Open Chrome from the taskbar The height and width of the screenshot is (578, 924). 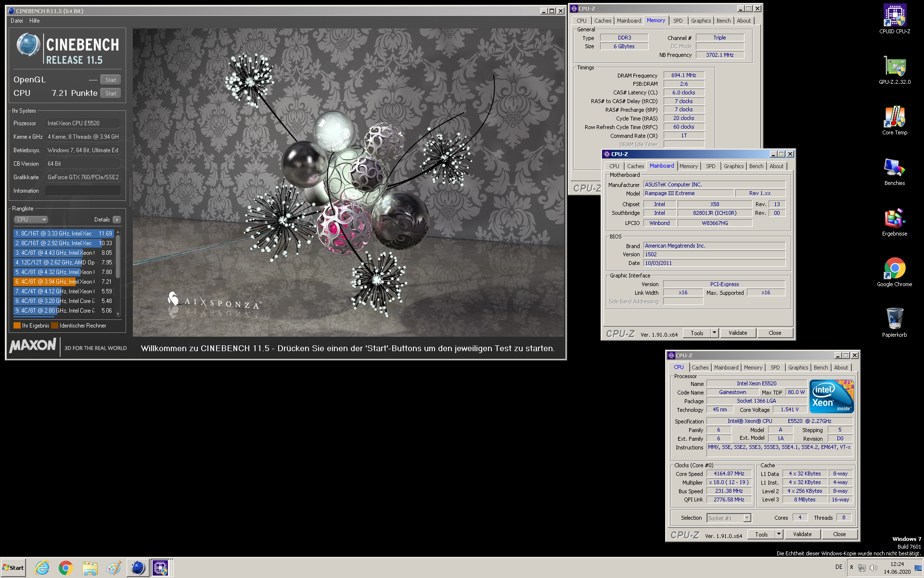(66, 568)
